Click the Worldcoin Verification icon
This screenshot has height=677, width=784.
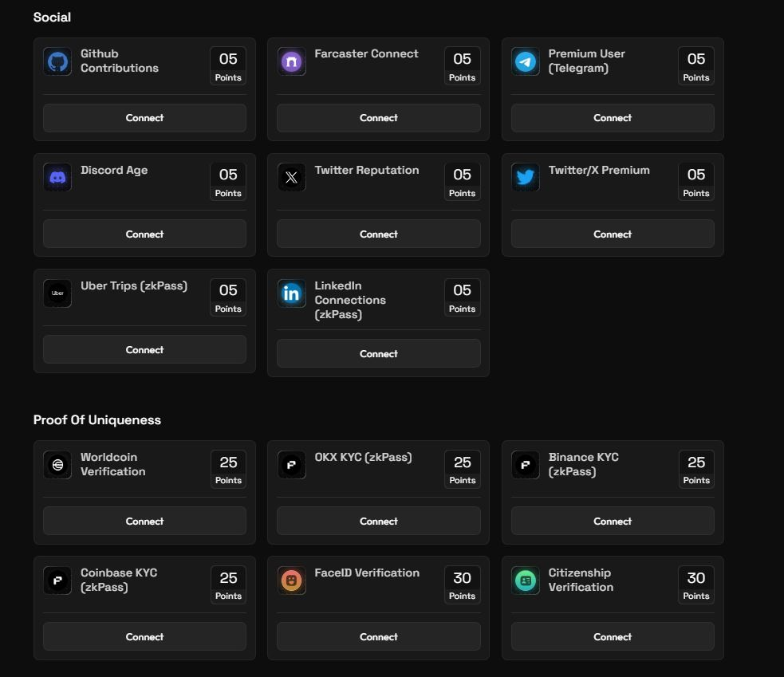tap(57, 465)
